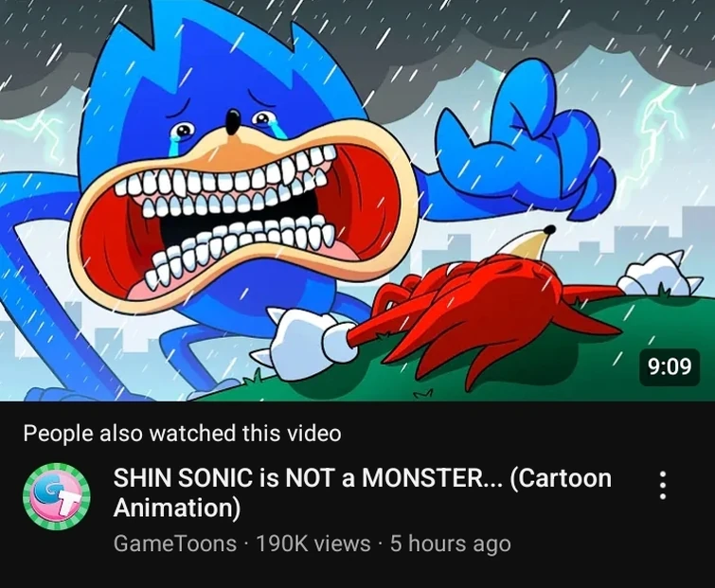The image size is (715, 588).
Task: Click the GameToons channel name
Action: [x=174, y=543]
